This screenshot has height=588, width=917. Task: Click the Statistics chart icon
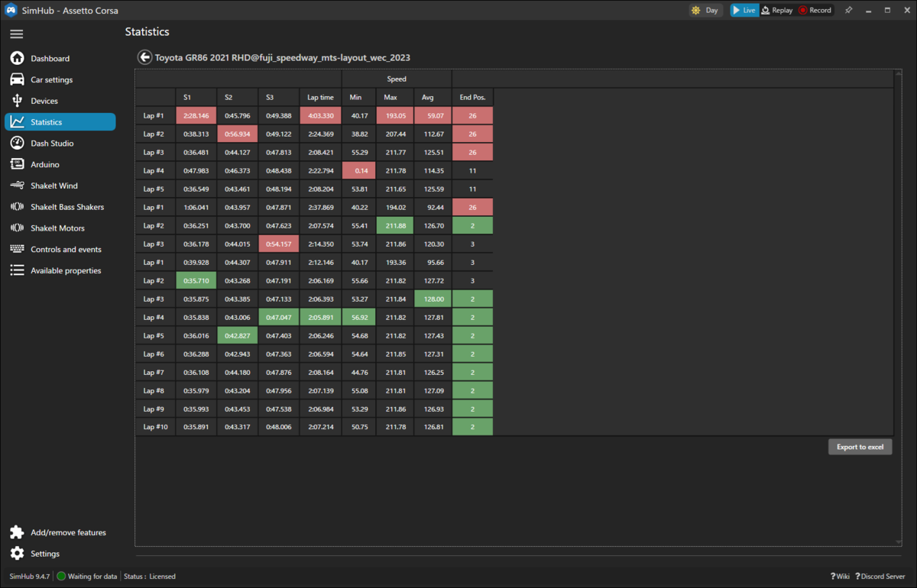[17, 122]
